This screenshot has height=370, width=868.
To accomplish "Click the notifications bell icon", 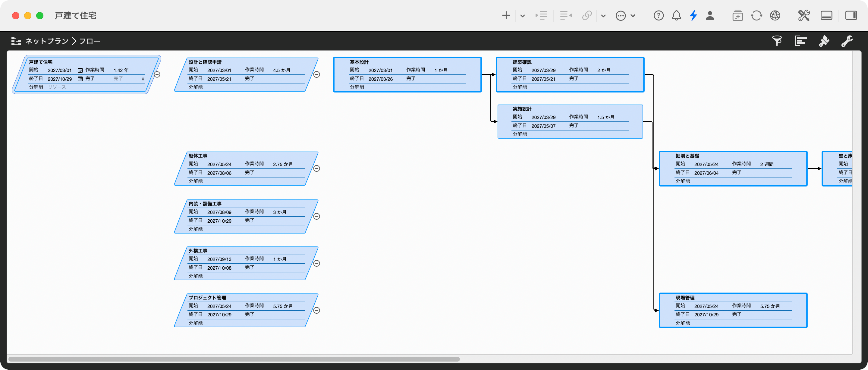I will pyautogui.click(x=676, y=15).
